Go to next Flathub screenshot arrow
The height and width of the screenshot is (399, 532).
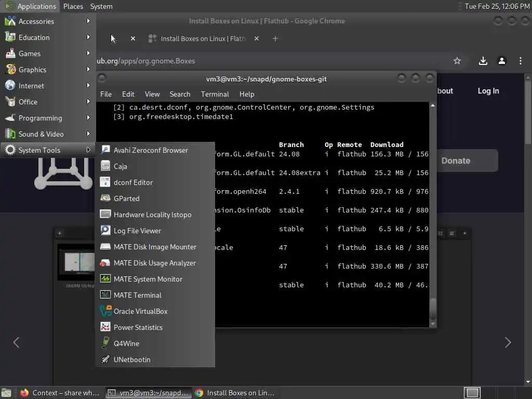[508, 342]
